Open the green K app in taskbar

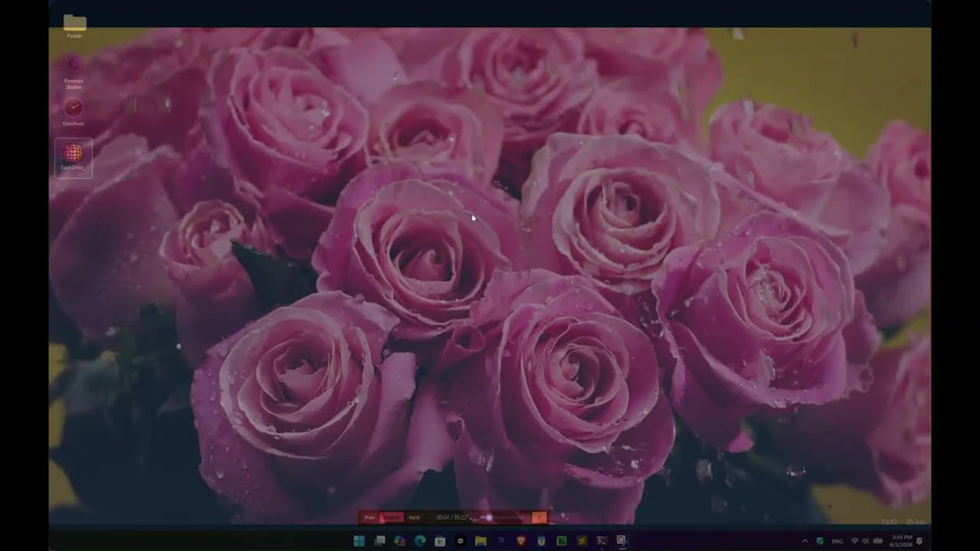[562, 541]
